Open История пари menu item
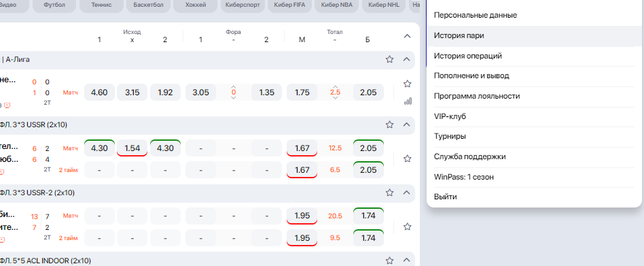This screenshot has width=644, height=266. click(534, 36)
